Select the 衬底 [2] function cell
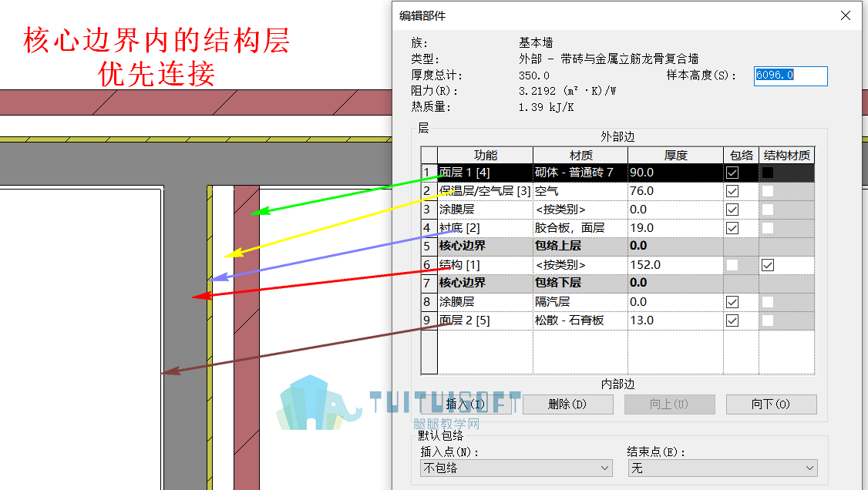 (x=485, y=228)
